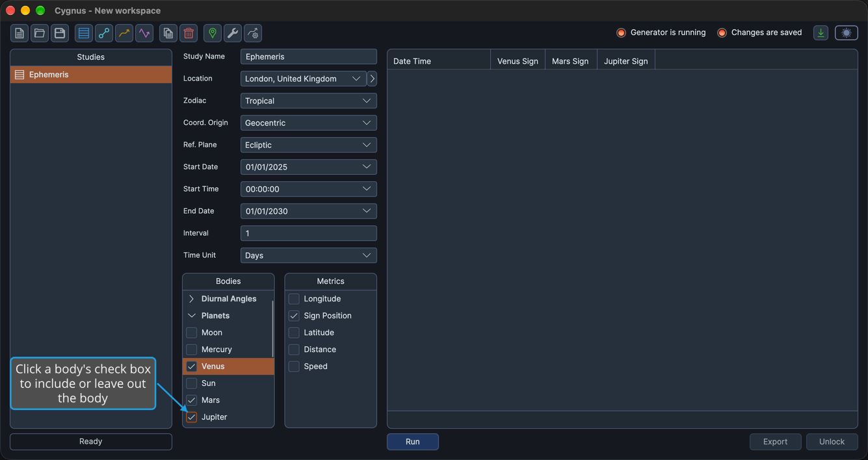868x460 pixels.
Task: Toggle theme with the sun icon
Action: tap(847, 32)
